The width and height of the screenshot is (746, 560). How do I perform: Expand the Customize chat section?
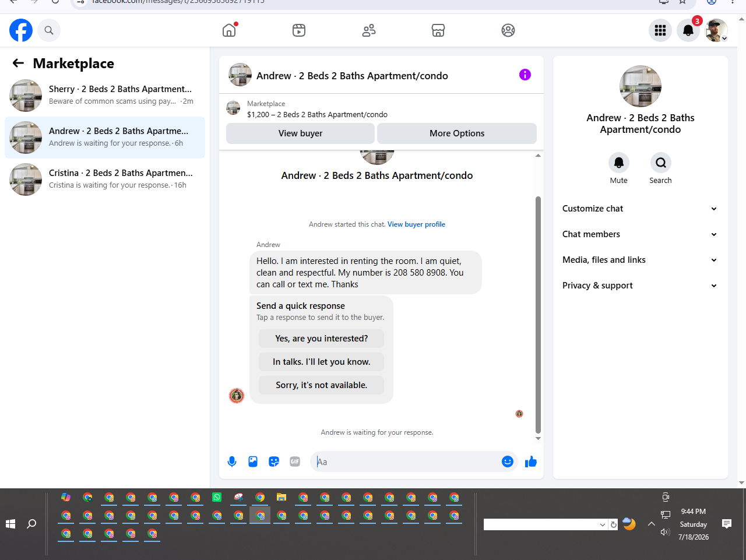pyautogui.click(x=640, y=209)
